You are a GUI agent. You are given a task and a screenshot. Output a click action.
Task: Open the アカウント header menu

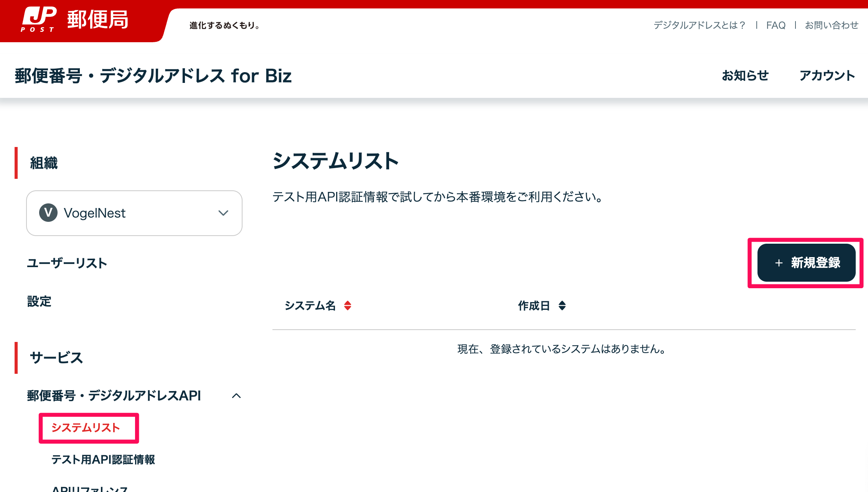[x=827, y=76]
